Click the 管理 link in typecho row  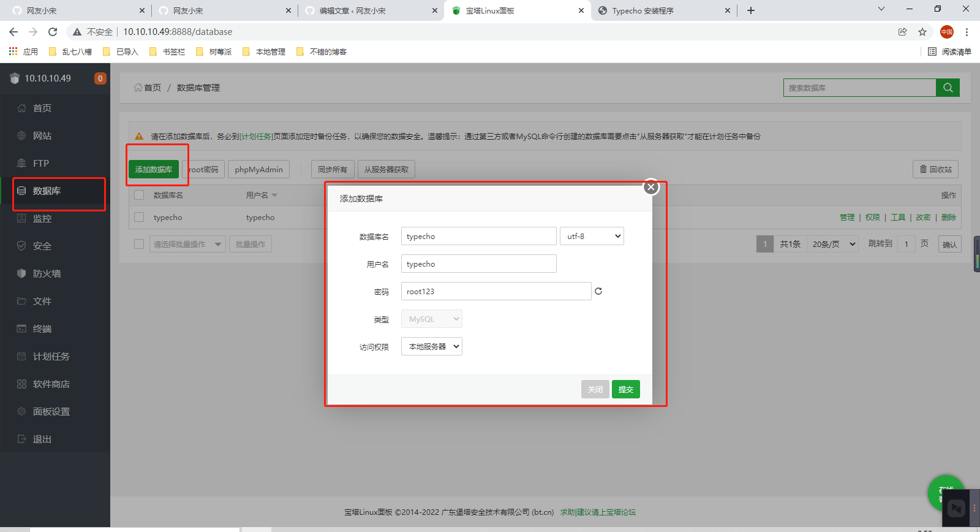[x=847, y=217]
